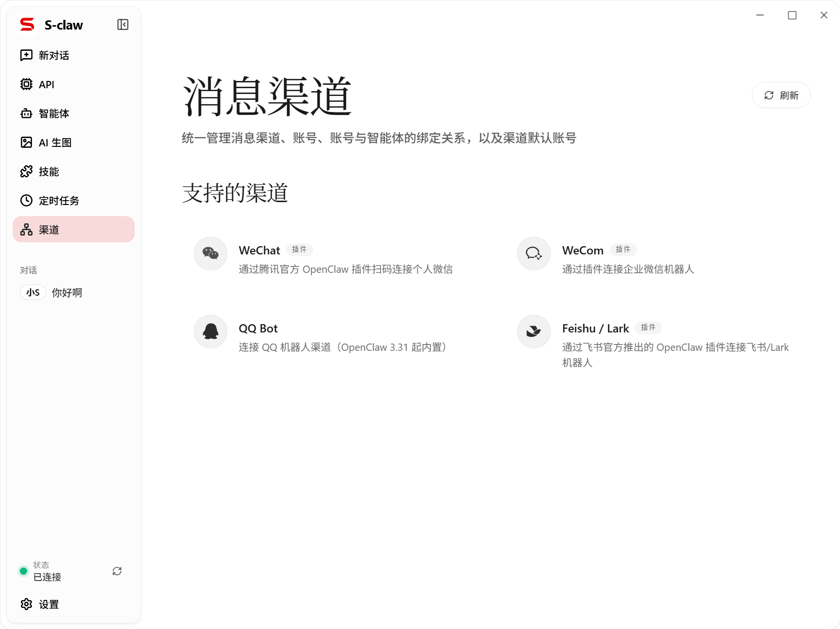Image resolution: width=840 pixels, height=629 pixels.
Task: Open the Feishu / Lark card title
Action: tap(595, 329)
